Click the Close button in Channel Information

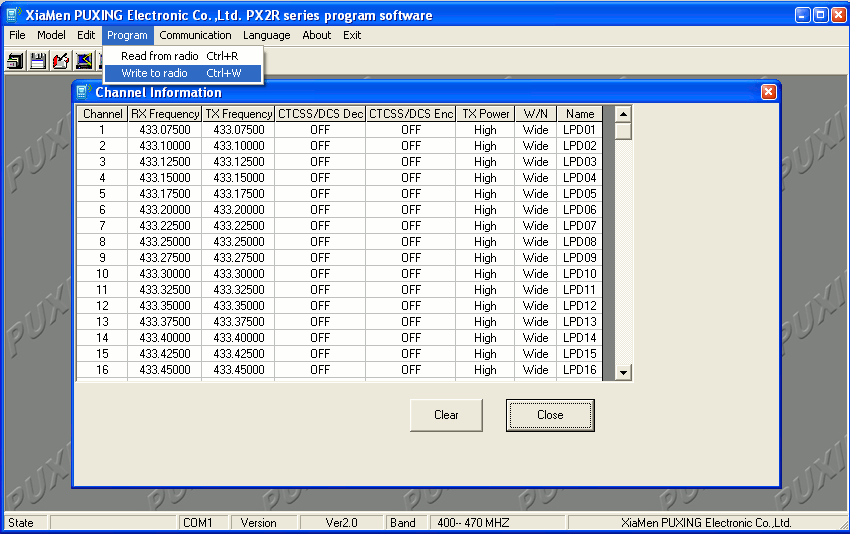(550, 415)
